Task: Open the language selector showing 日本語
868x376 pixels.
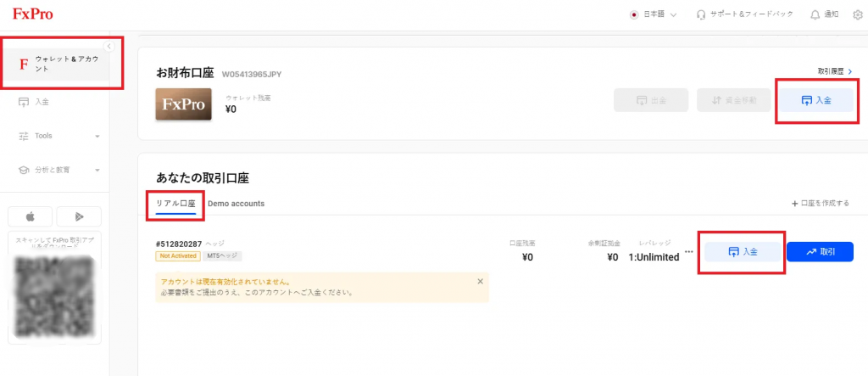Action: [654, 14]
